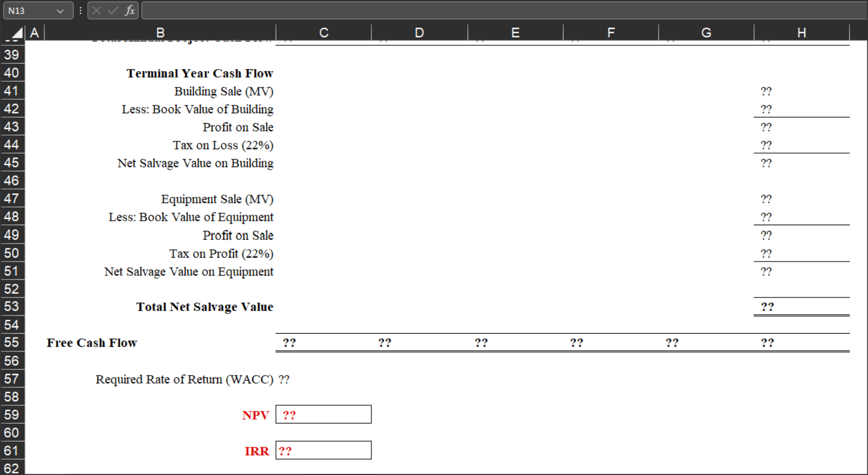Select row header 40
Viewport: 868px width, 475px height.
pyautogui.click(x=12, y=73)
